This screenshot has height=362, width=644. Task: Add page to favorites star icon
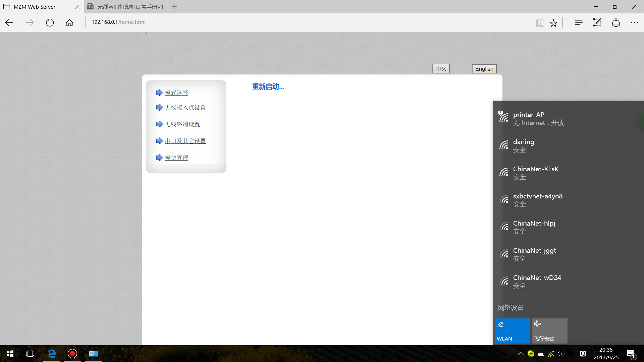(x=553, y=23)
